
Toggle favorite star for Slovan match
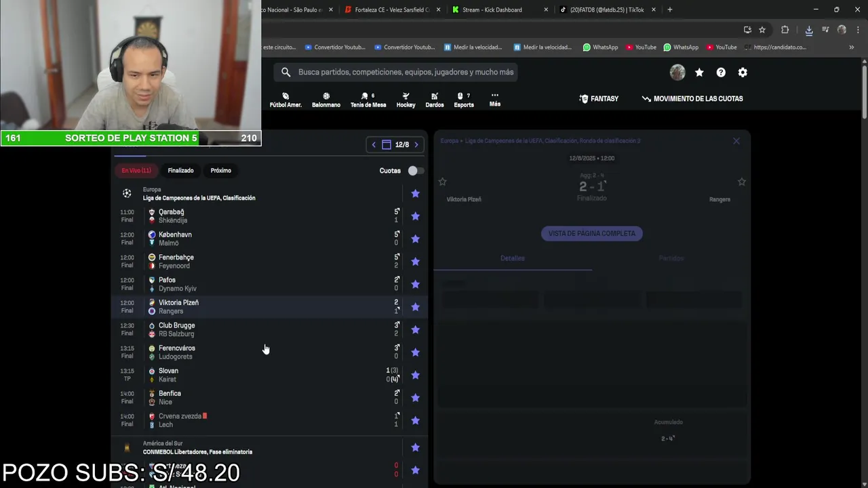click(415, 375)
